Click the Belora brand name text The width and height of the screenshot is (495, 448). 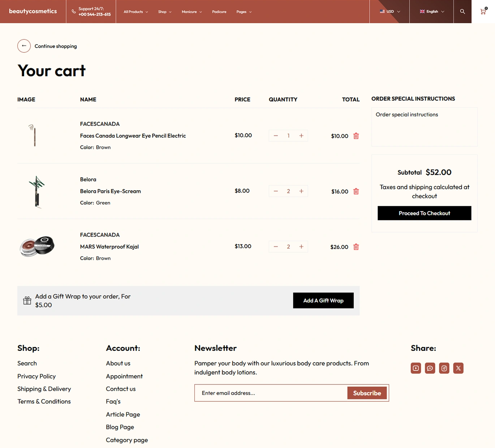[88, 180]
